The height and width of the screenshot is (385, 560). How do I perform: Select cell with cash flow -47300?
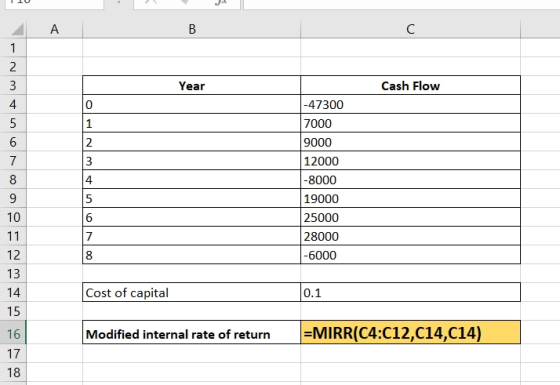coord(410,104)
